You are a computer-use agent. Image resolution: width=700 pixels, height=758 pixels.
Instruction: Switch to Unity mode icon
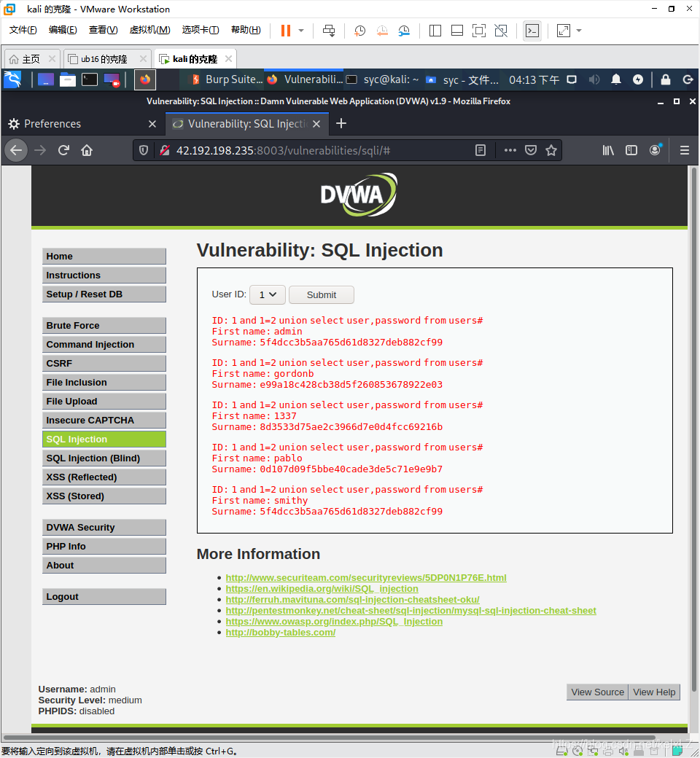click(501, 31)
